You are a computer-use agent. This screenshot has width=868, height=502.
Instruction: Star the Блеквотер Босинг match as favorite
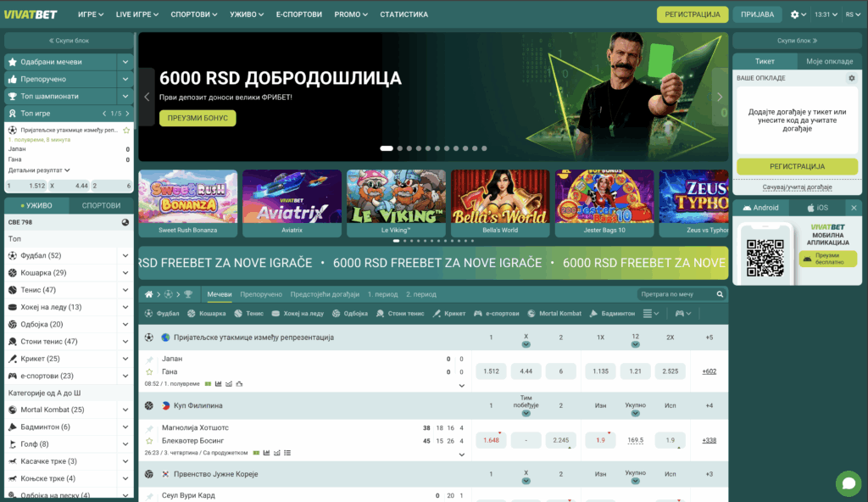click(150, 441)
